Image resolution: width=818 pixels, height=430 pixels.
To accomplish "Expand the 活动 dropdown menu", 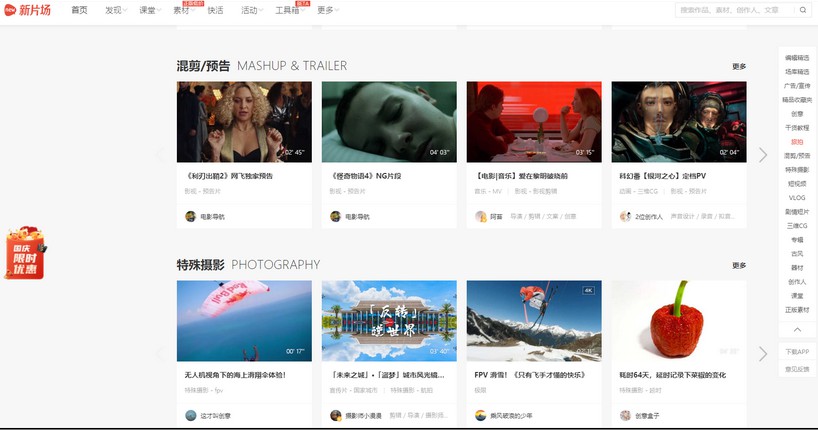I will (x=251, y=10).
